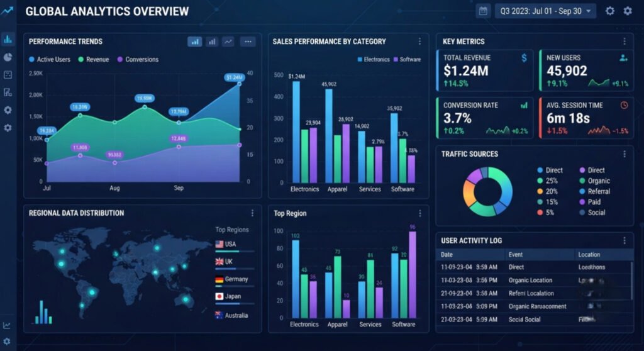Viewport: 644px width, 351px height.
Task: Open the small line-chart icon in the sidebar
Action: tap(7, 325)
